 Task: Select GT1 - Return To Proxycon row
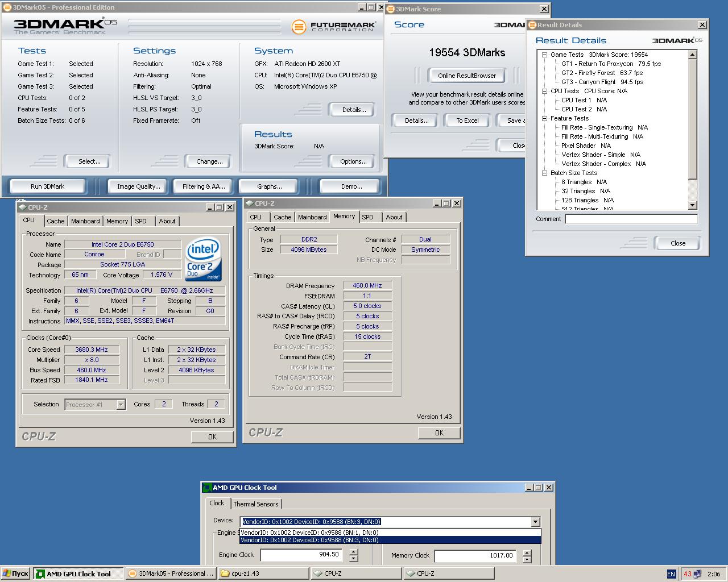(611, 64)
